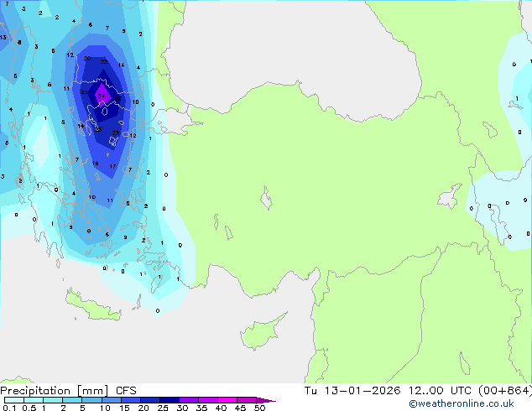Click the 22 precipitation value on map

click(104, 62)
